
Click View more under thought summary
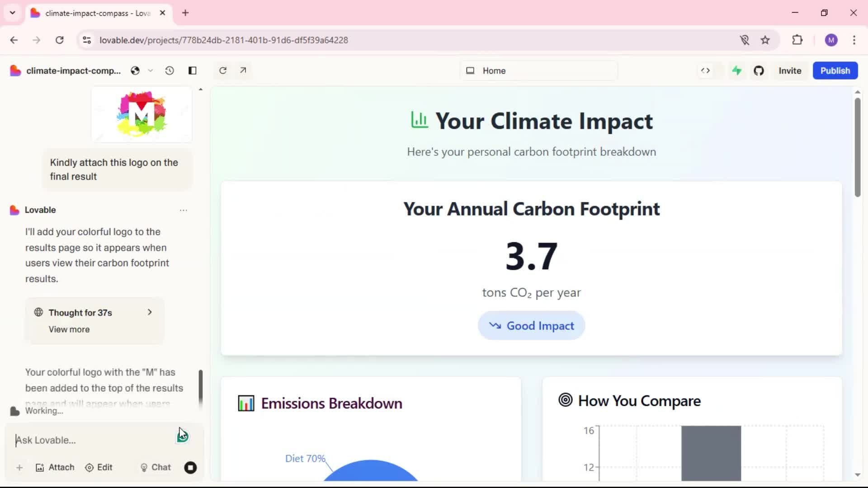(x=69, y=329)
